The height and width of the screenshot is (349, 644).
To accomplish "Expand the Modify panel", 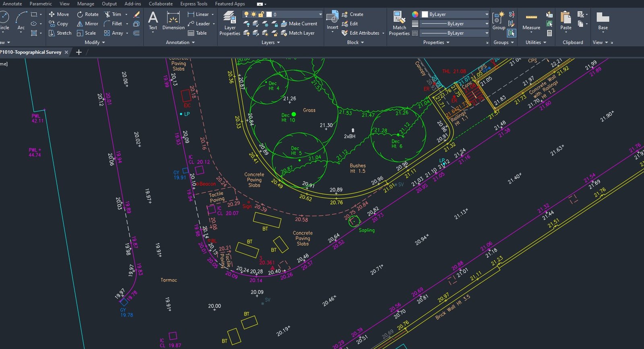I will point(95,42).
